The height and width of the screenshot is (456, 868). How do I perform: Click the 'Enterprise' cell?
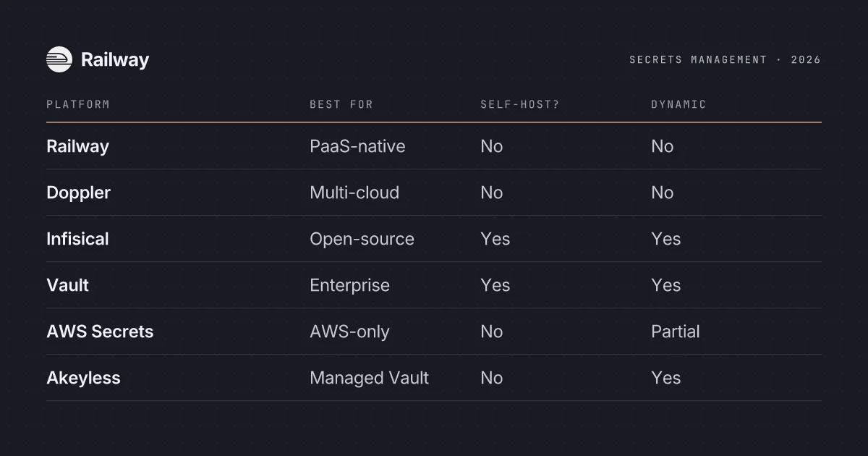pos(349,286)
